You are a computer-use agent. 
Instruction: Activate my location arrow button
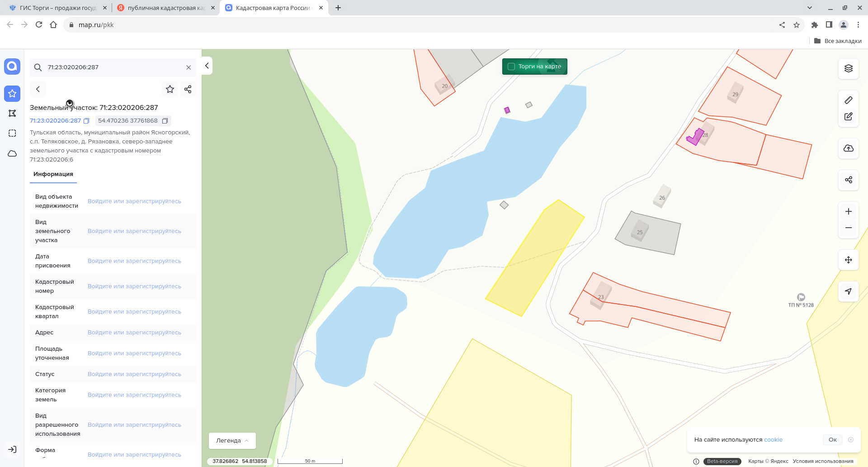(x=848, y=291)
